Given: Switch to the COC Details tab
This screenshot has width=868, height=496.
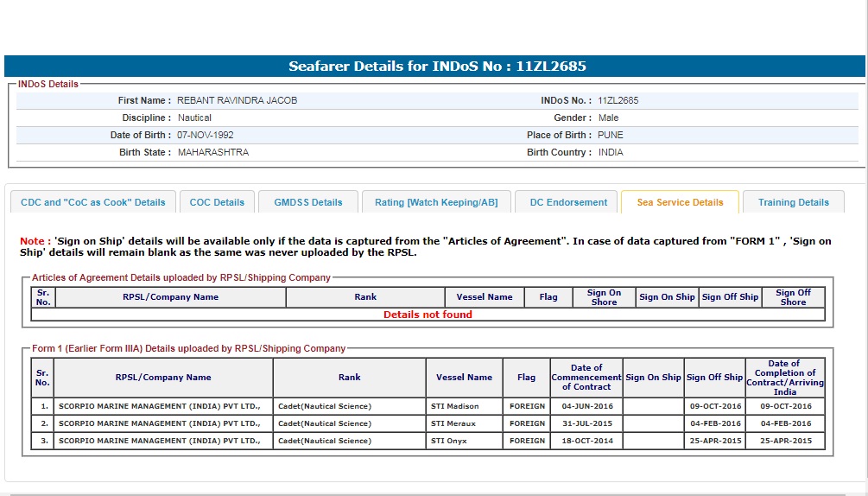Looking at the screenshot, I should tap(217, 202).
